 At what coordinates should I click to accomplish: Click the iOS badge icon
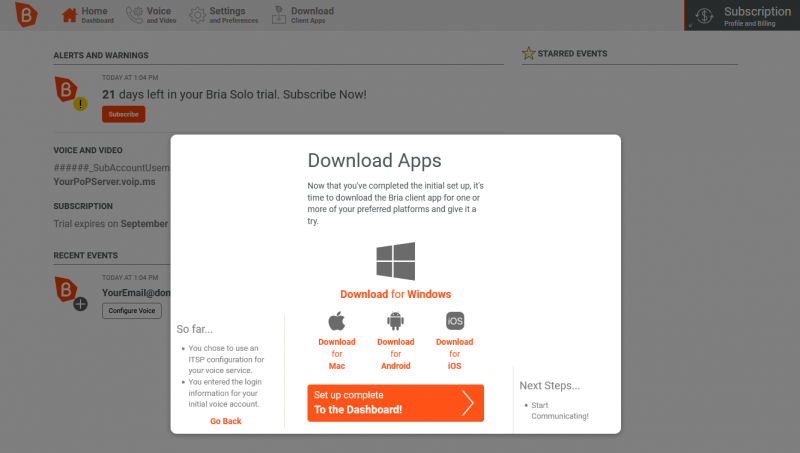(455, 321)
